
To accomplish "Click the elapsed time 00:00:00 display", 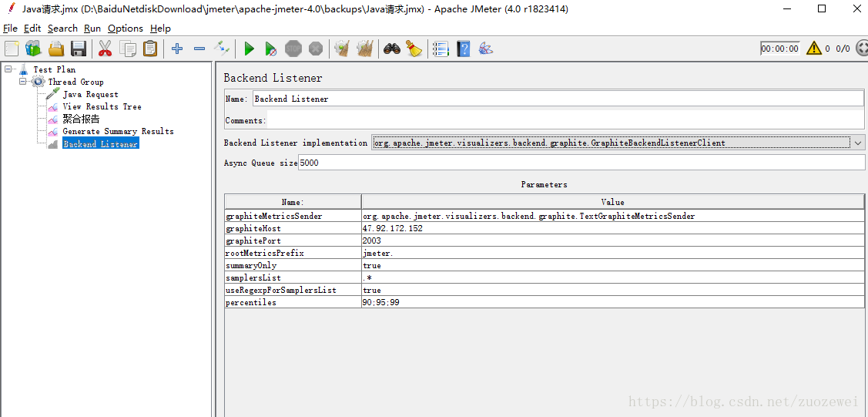I will [x=780, y=49].
